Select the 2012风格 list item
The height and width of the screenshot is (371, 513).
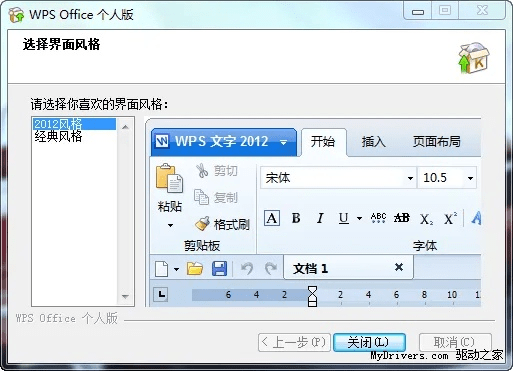(x=74, y=124)
